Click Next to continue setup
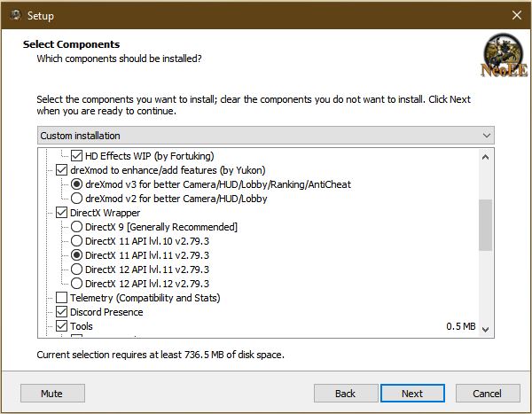 411,394
